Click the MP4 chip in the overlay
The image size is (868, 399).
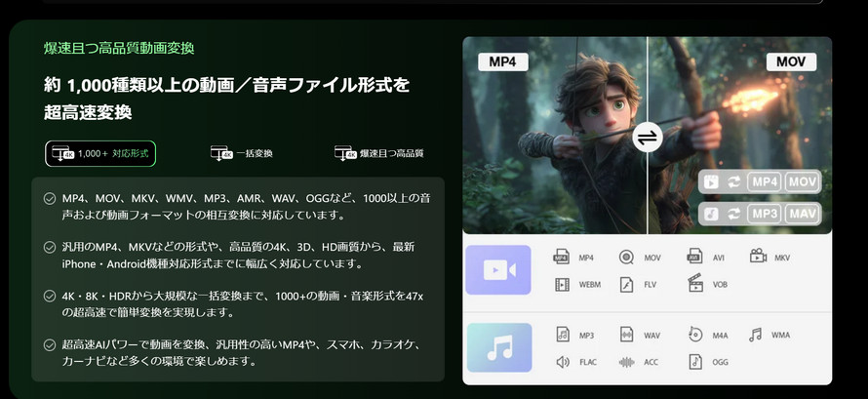pyautogui.click(x=765, y=181)
